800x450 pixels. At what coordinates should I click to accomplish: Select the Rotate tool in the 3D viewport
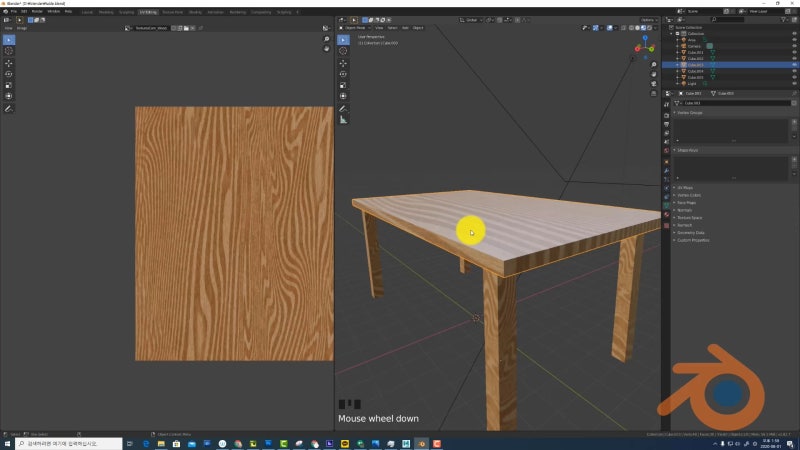[x=343, y=74]
